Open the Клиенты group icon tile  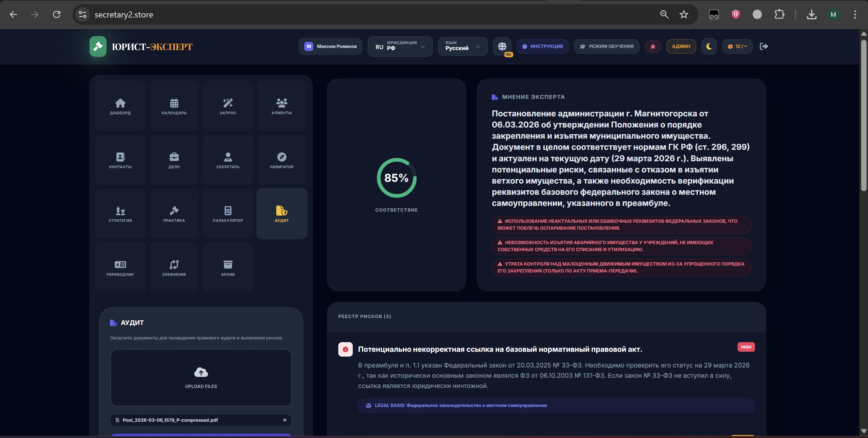(x=282, y=106)
